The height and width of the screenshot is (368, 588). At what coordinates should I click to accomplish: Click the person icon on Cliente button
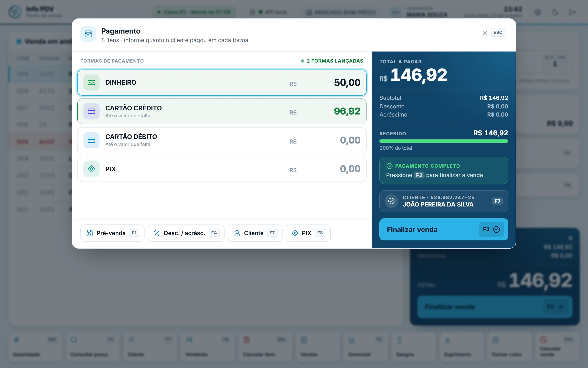point(237,233)
